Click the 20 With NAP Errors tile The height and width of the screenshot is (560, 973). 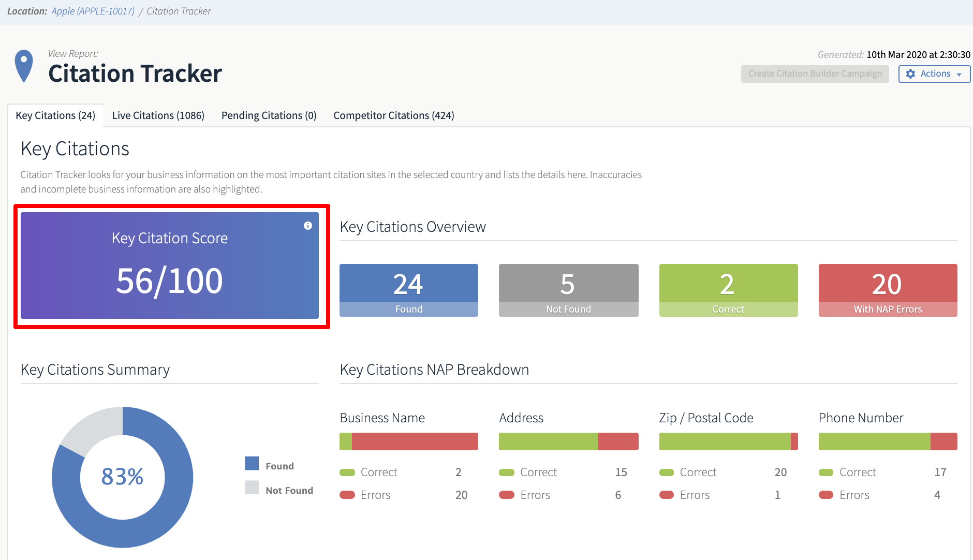coord(888,290)
